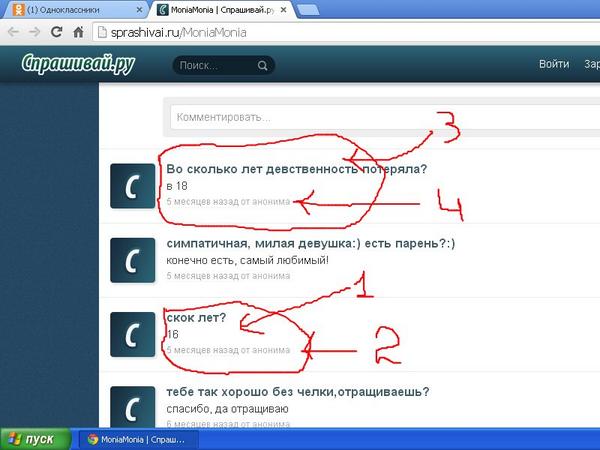Focus the Комментировать comment field

coord(385,117)
